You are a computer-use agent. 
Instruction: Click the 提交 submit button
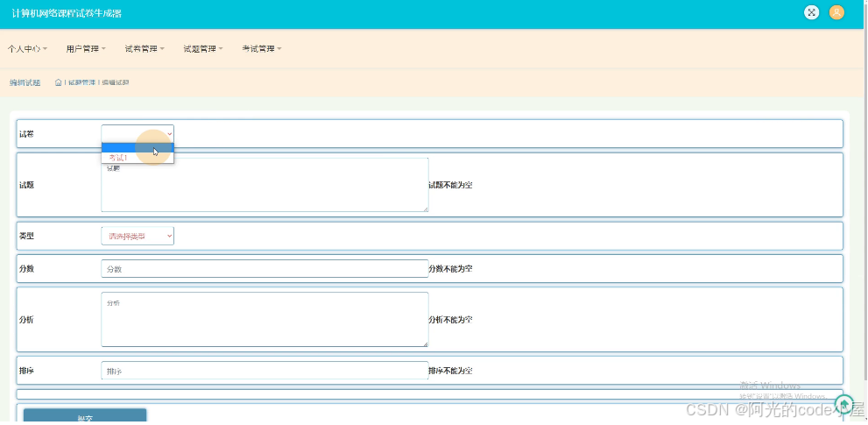tap(85, 417)
